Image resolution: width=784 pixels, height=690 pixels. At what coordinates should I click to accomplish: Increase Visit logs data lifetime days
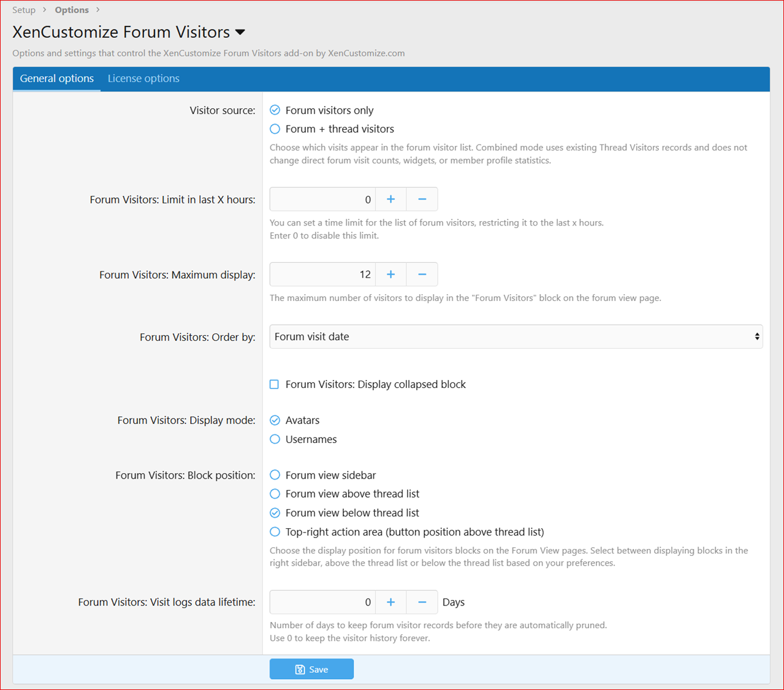pos(390,602)
